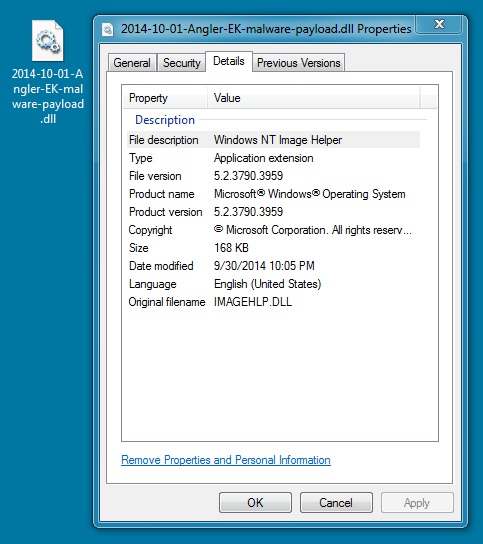Select the Copyright property row
Viewport: 483px width, 544px height.
click(273, 230)
